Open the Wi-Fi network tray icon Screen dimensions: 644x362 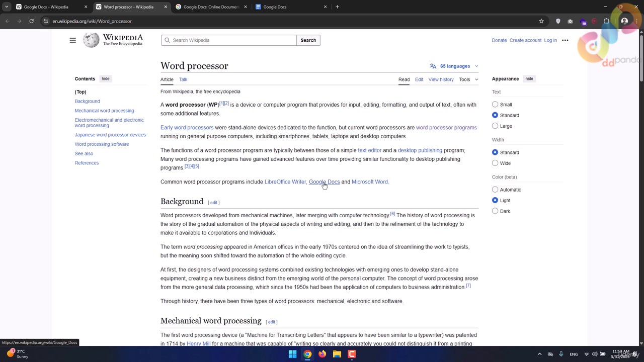pos(586,354)
